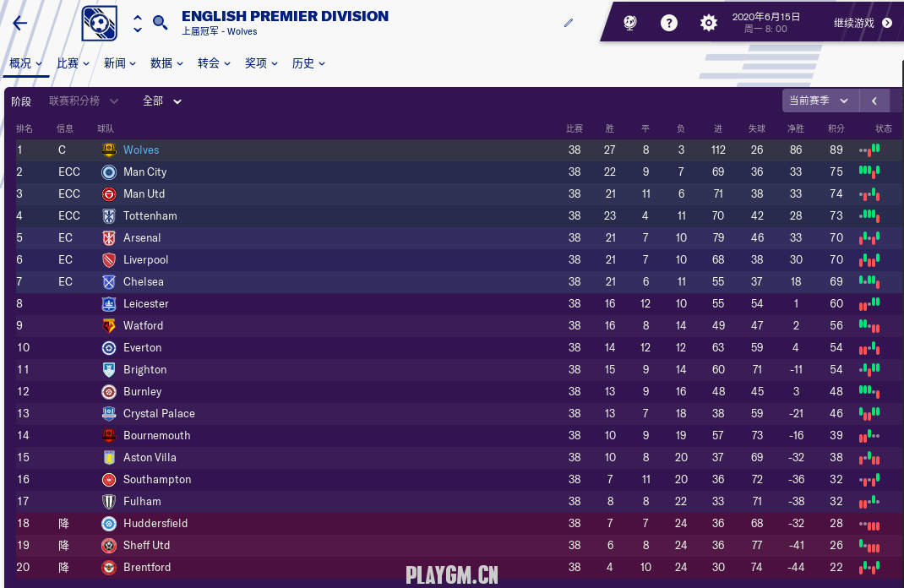Click the 概况 overview tab
This screenshot has width=904, height=588.
[x=25, y=63]
